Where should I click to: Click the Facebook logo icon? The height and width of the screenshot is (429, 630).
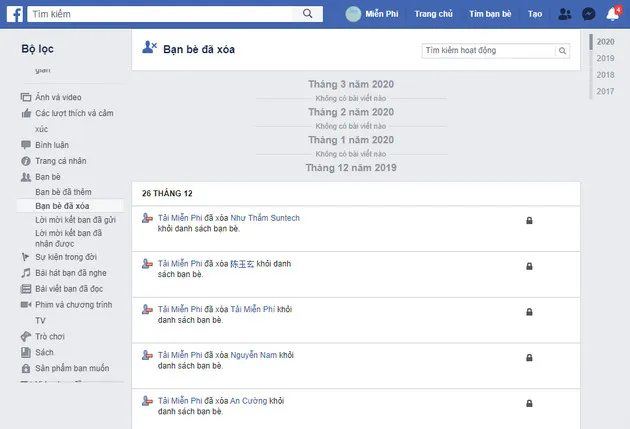pyautogui.click(x=15, y=14)
